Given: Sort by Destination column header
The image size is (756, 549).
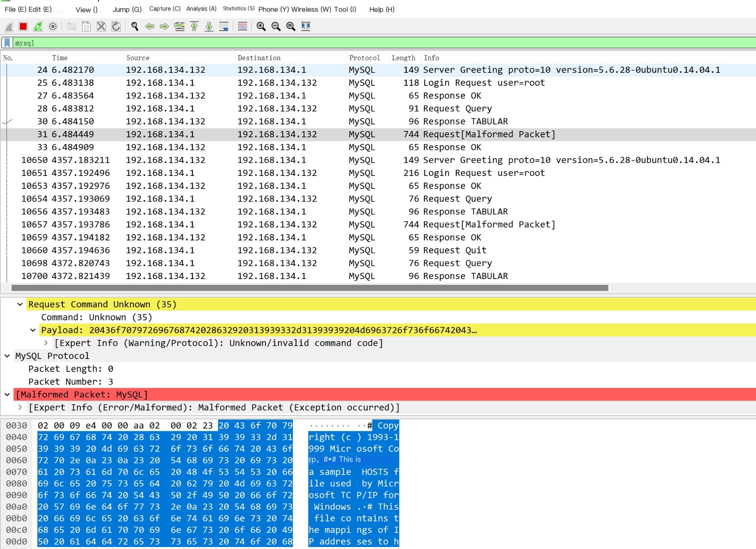Looking at the screenshot, I should click(x=291, y=58).
